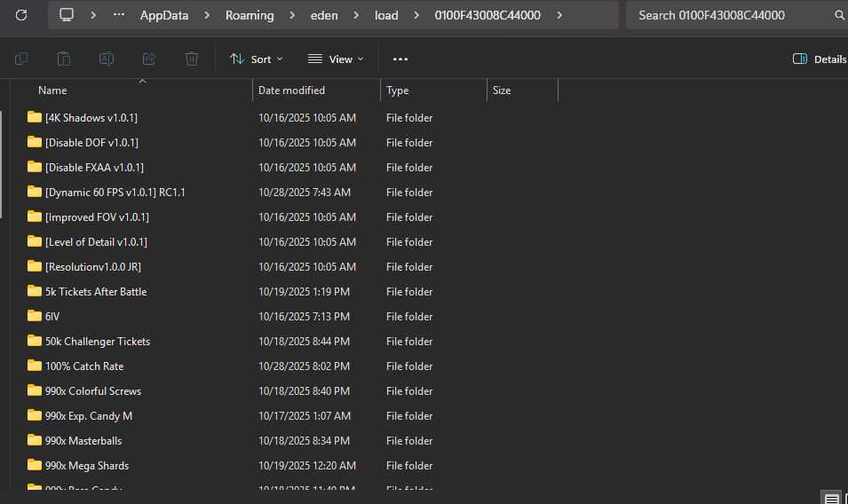Navigate to load breadcrumb

coord(386,15)
